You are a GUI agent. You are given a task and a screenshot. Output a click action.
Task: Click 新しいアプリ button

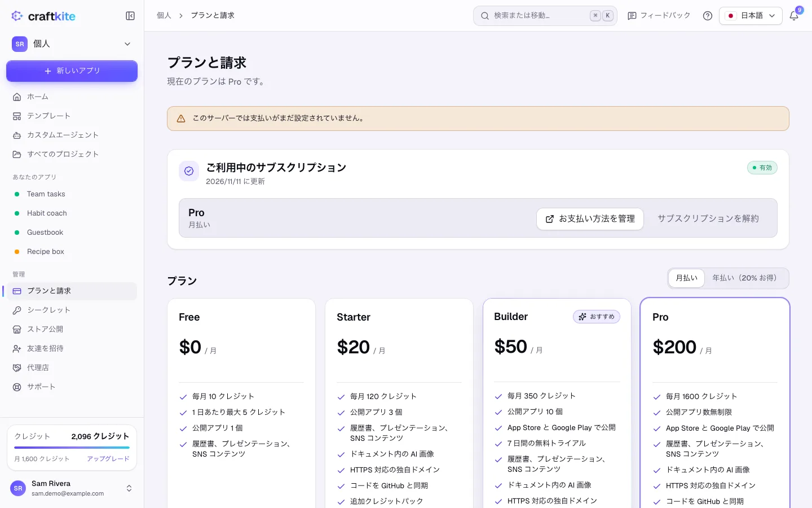pos(72,71)
